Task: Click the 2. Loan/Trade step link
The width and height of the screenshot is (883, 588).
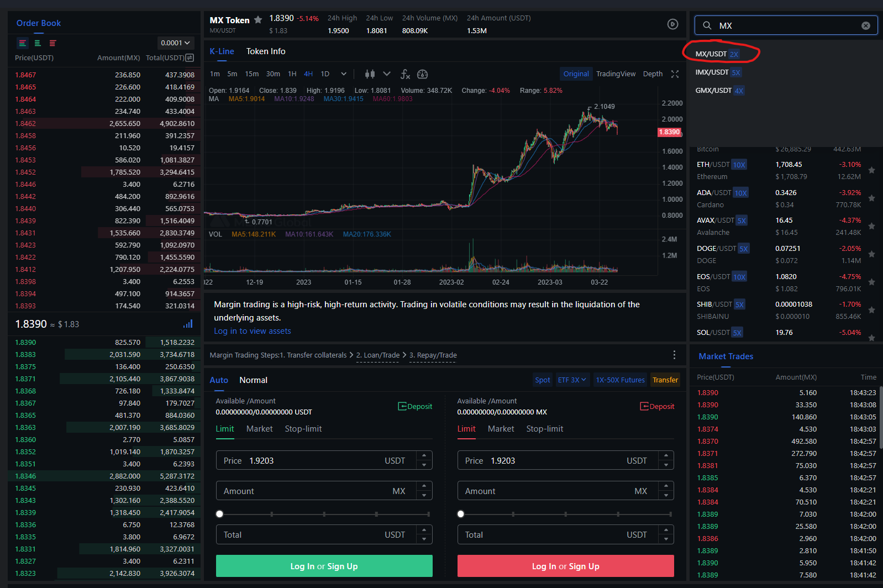Action: 377,355
